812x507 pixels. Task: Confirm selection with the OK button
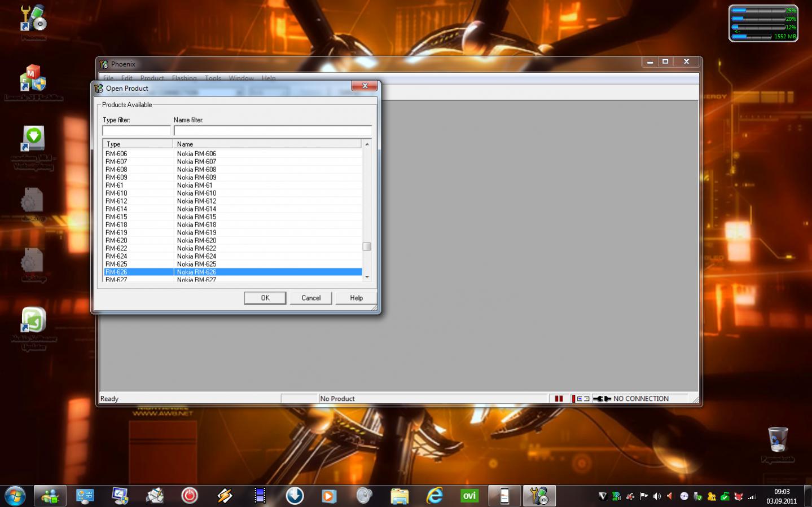[x=265, y=298]
